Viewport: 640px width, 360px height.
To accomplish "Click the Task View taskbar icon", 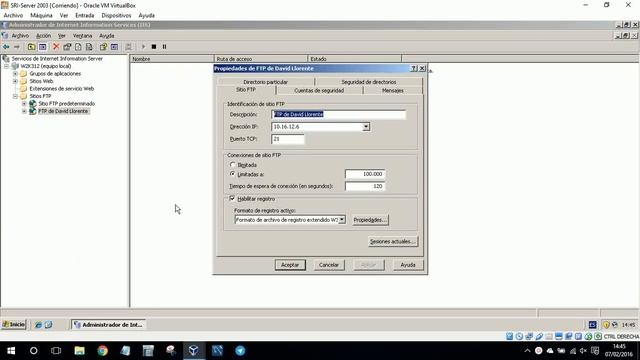I will (56, 351).
